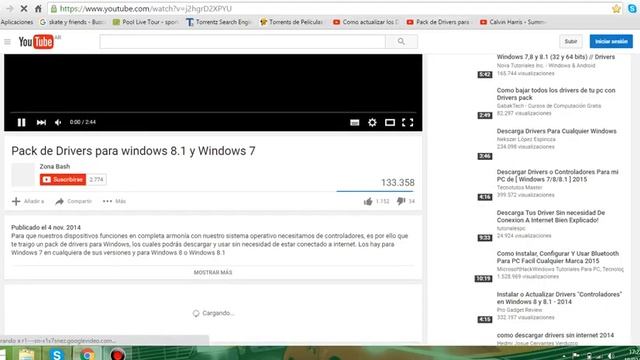Open Windows 7,8 y 8.1 Drivers suggested video

tap(556, 57)
